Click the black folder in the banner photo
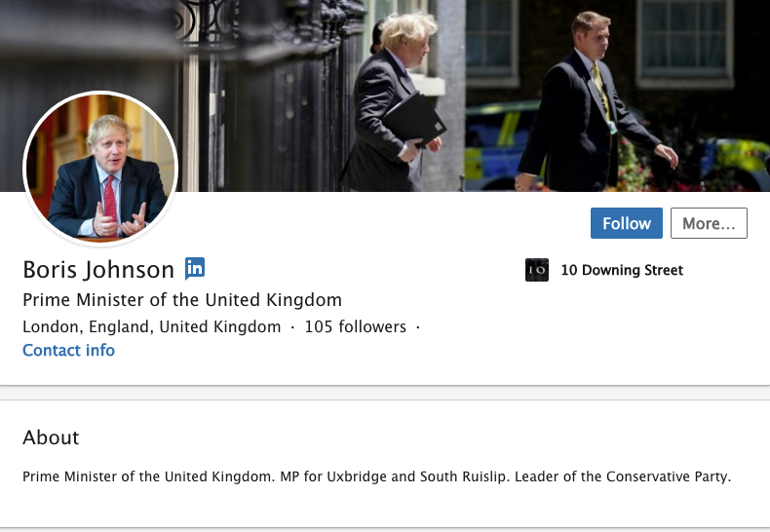The width and height of the screenshot is (770, 532). pos(414,120)
